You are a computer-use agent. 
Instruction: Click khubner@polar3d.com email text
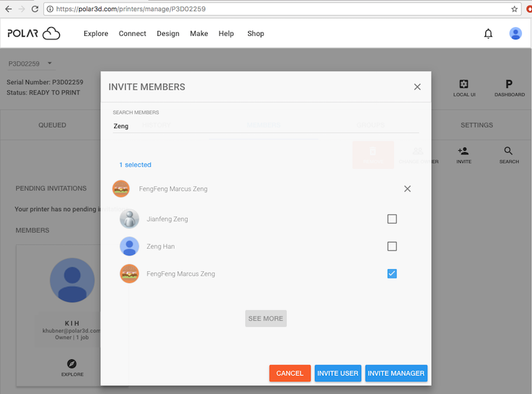pyautogui.click(x=71, y=331)
